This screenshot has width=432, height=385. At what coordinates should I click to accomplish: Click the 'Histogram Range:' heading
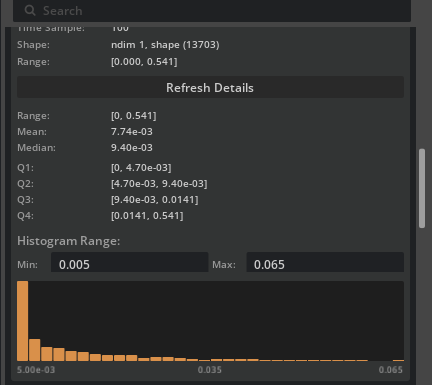point(69,241)
